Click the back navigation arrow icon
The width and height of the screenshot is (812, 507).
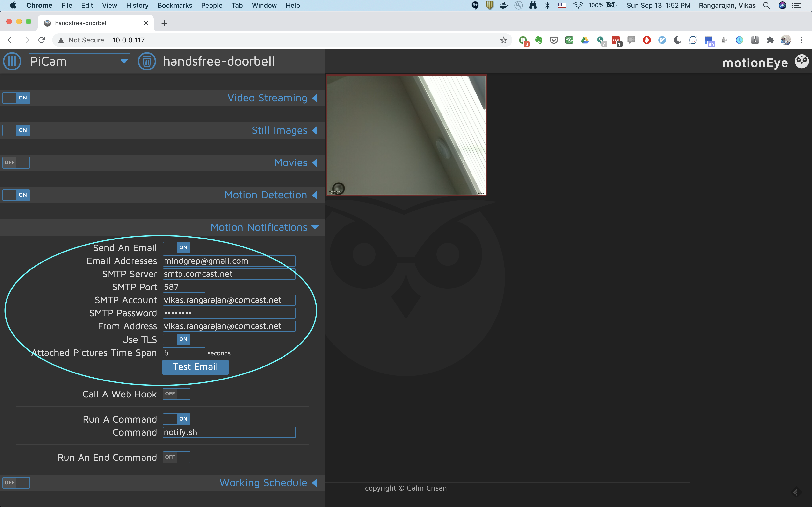coord(11,40)
